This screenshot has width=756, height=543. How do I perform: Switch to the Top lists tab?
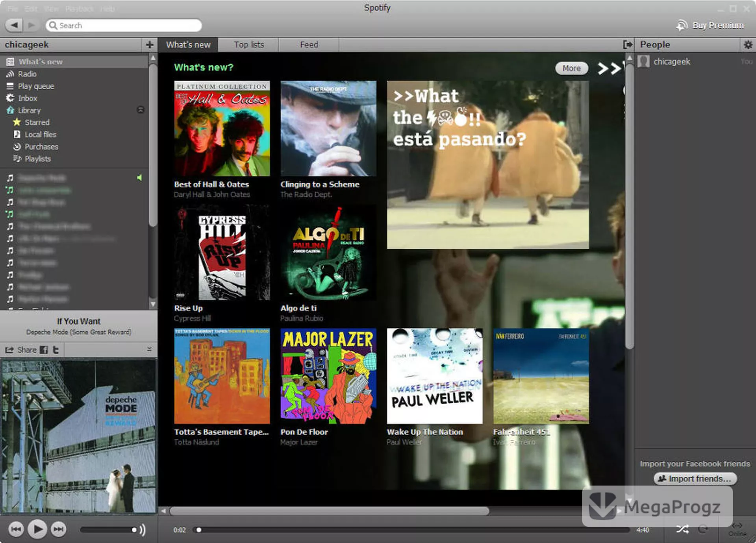coord(249,45)
